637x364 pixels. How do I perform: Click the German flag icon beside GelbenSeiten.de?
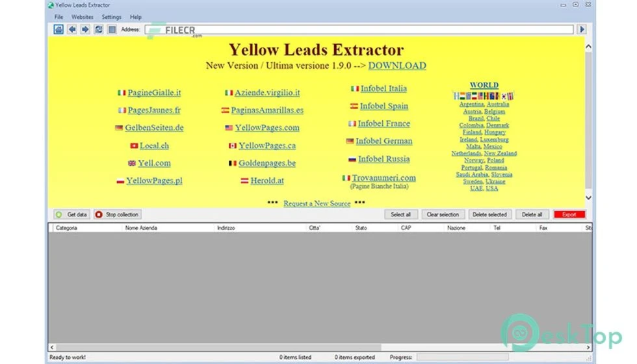coord(118,127)
